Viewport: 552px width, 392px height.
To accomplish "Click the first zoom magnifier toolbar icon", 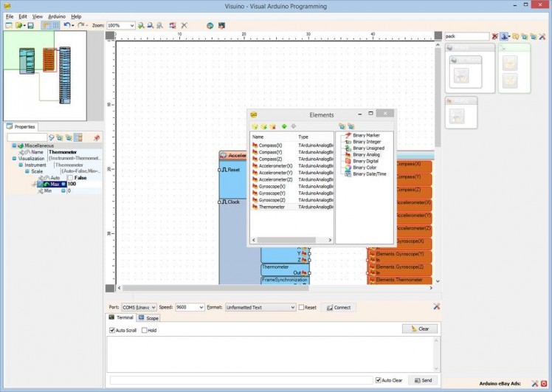I will [x=141, y=25].
